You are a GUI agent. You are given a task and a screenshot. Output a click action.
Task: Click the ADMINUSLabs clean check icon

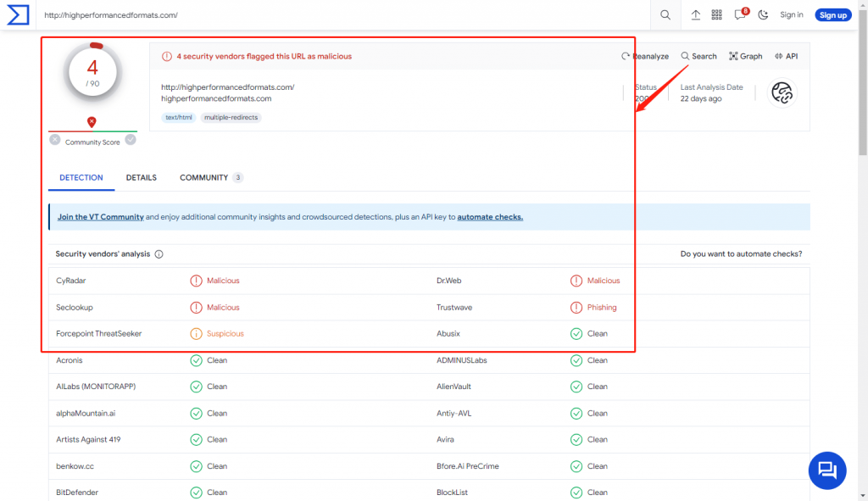[576, 360]
